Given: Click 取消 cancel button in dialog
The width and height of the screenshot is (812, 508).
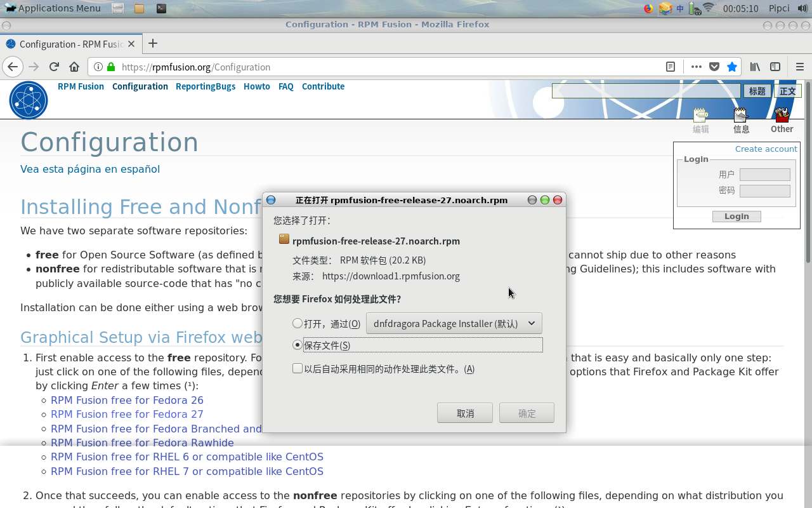Looking at the screenshot, I should pyautogui.click(x=465, y=413).
